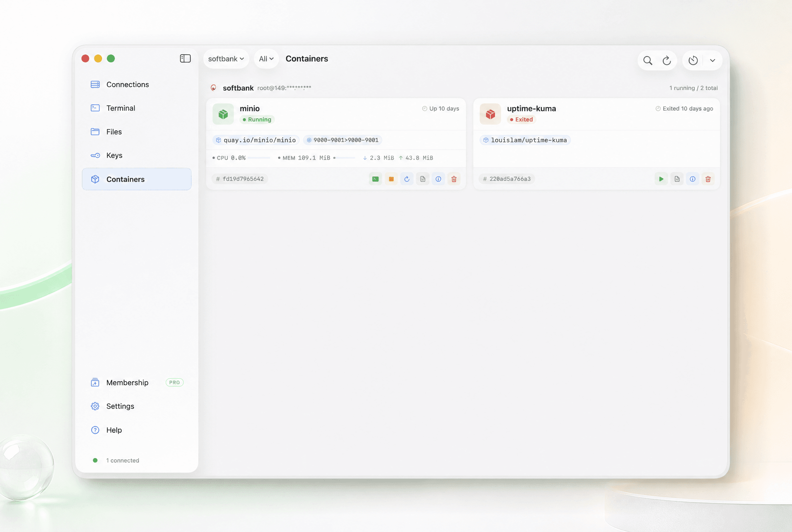View logs of the uptime-kuma container
The image size is (792, 532).
677,179
